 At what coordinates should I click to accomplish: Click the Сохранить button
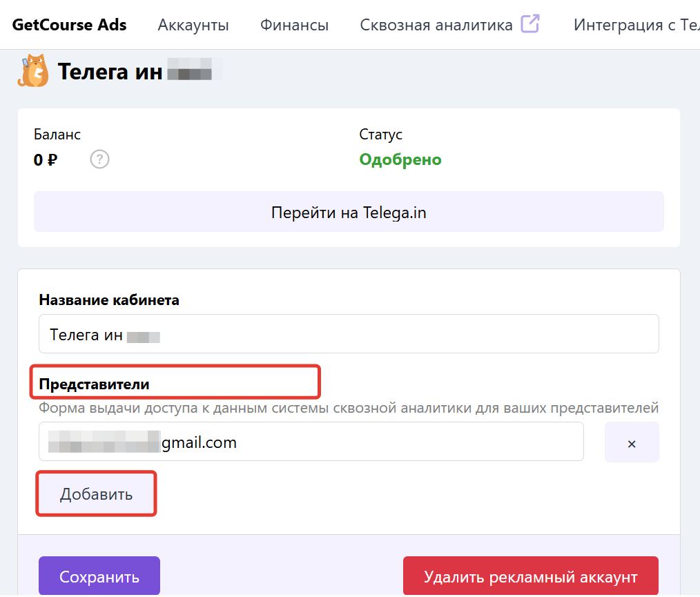click(99, 575)
